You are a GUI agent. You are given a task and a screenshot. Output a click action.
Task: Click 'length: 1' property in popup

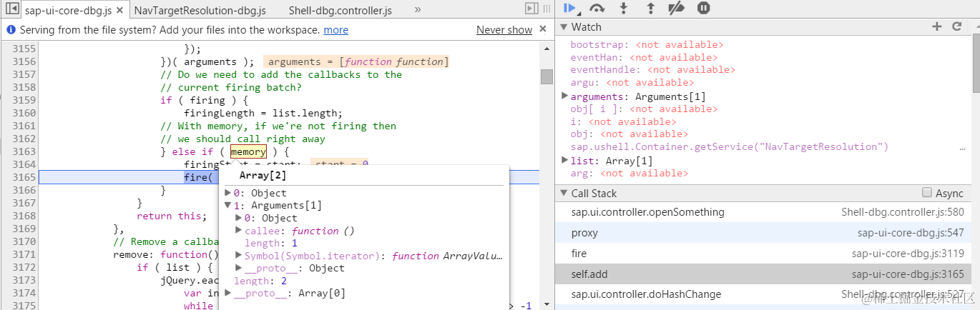[271, 244]
